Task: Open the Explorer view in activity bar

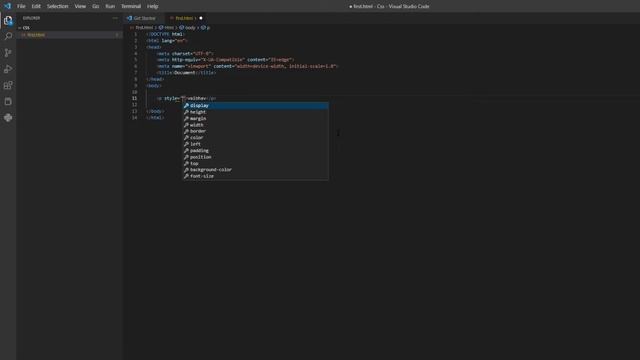Action: pyautogui.click(x=8, y=20)
